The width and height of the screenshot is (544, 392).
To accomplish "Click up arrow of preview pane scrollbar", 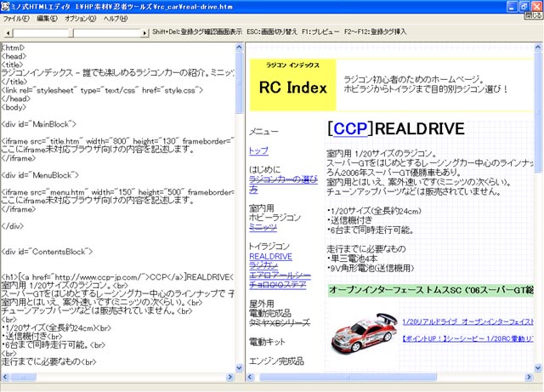I will click(538, 47).
